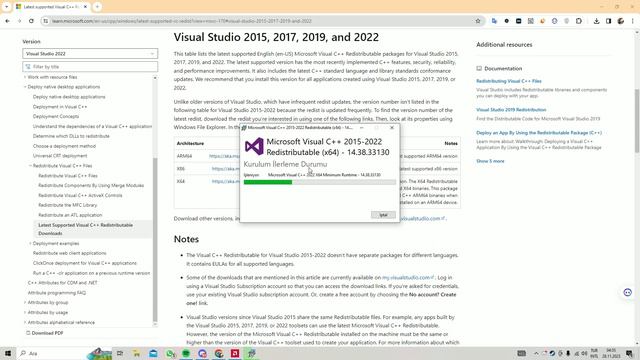The image size is (640, 360).
Task: Open Redistribute web client applications
Action: click(x=69, y=253)
